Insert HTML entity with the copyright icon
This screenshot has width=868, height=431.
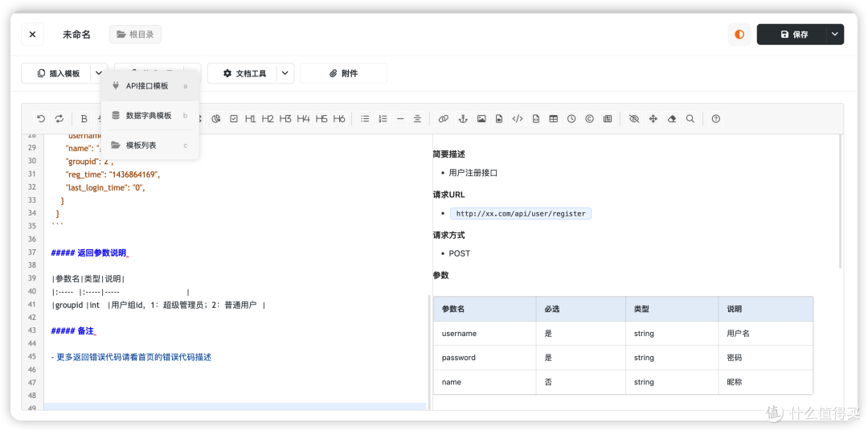pos(590,118)
